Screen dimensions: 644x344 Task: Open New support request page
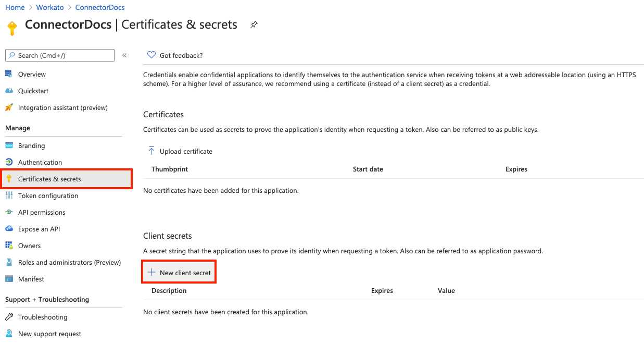click(x=49, y=334)
